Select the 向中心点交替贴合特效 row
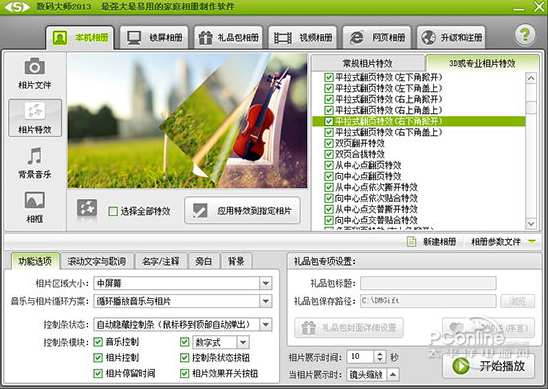Viewport: 548px width, 389px height. [x=419, y=220]
